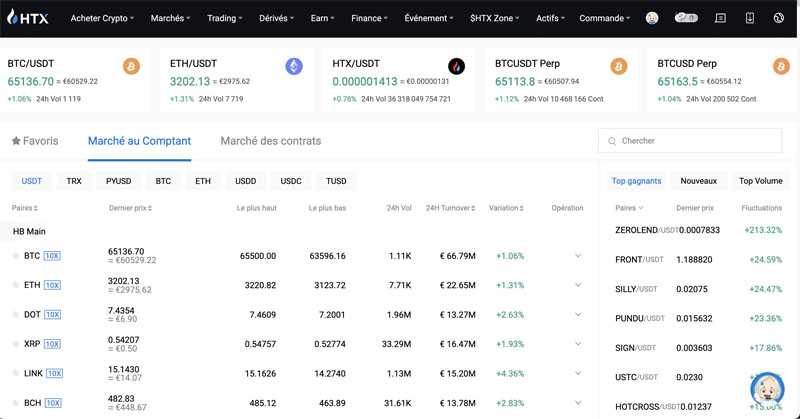Click the 10X badge next to BTC
Image resolution: width=800 pixels, height=419 pixels.
tap(52, 256)
